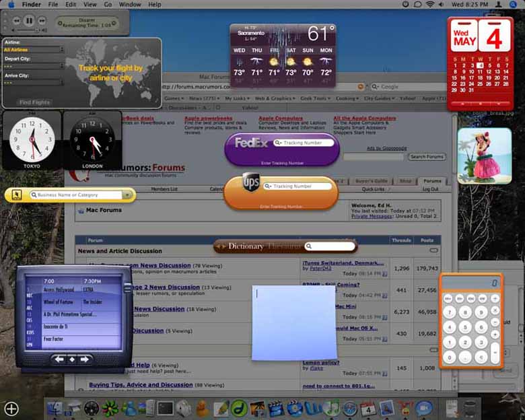Open iTunes in the Dock
Screen dimensions: 525x420
[331, 409]
